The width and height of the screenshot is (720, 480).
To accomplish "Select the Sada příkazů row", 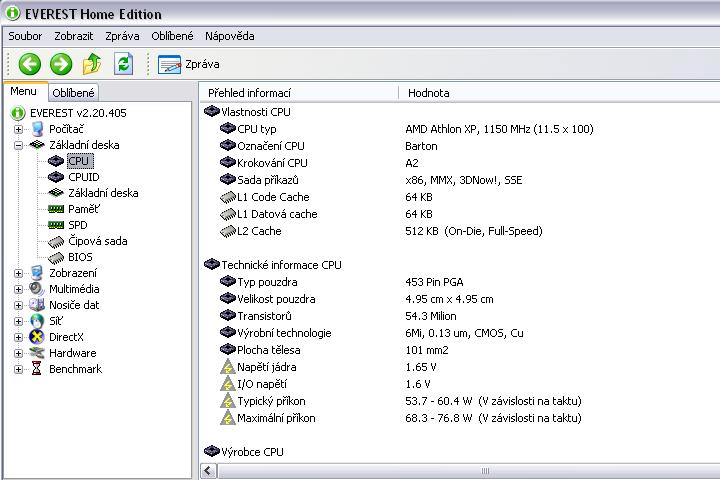I will 371,180.
